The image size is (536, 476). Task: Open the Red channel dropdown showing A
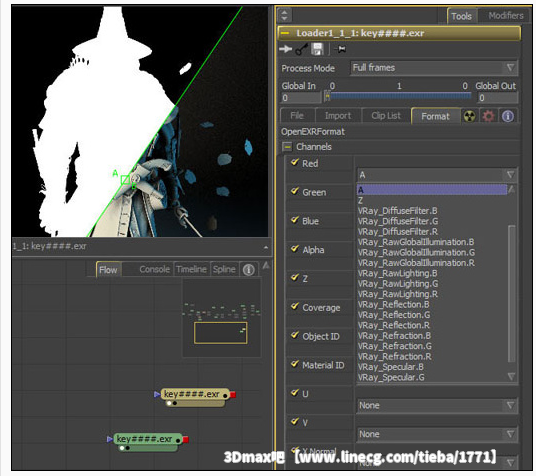click(x=437, y=175)
